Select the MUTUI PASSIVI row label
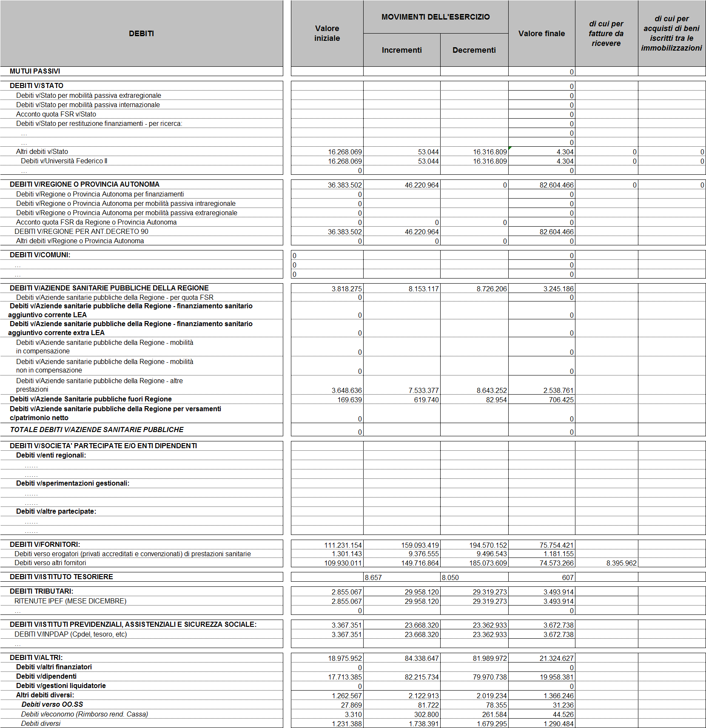Viewport: 706px width, 728px height. [35, 71]
